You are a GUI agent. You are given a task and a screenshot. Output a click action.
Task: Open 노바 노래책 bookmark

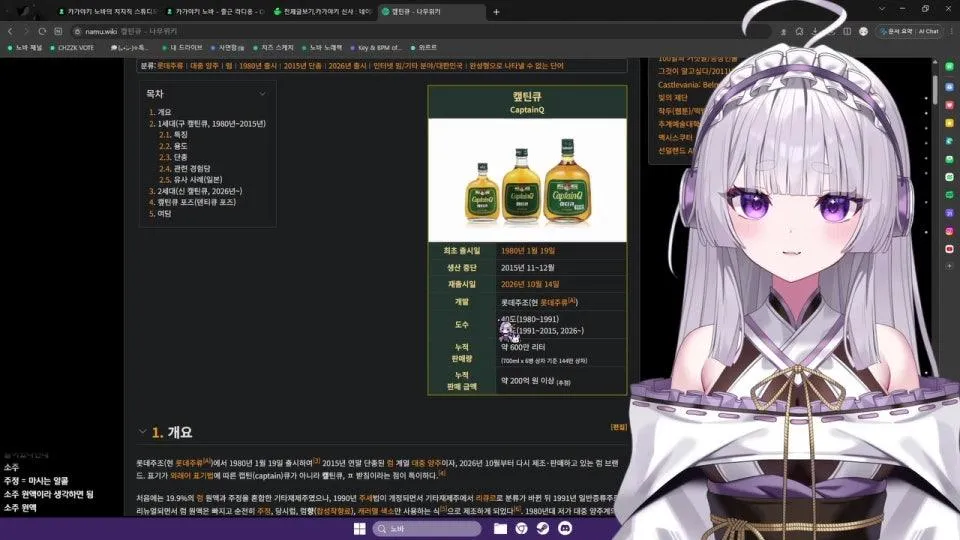coord(321,48)
